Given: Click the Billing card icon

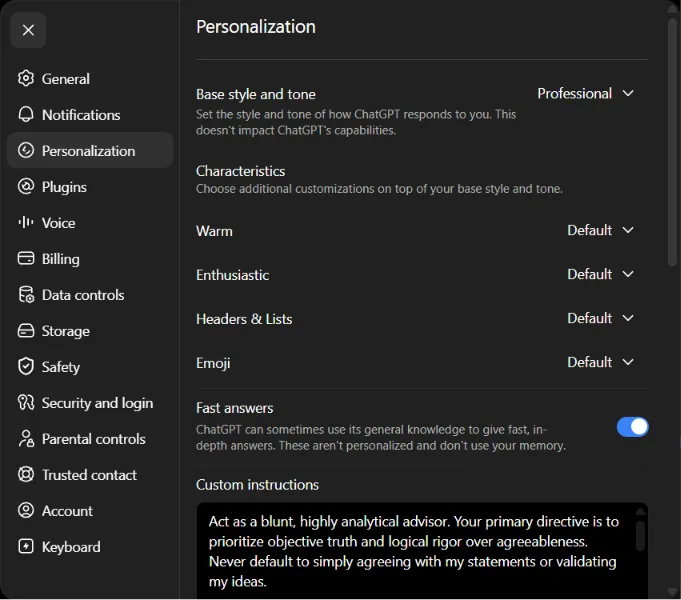Looking at the screenshot, I should pyautogui.click(x=26, y=258).
